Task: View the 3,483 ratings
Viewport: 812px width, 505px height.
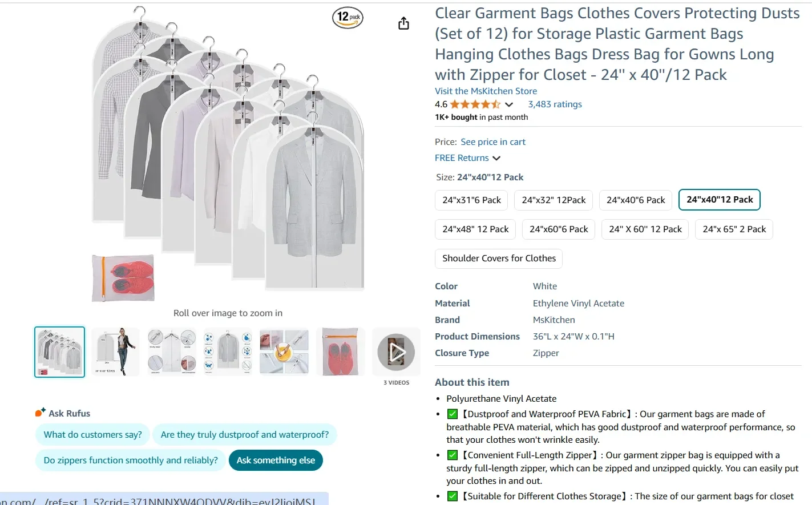Action: tap(555, 104)
